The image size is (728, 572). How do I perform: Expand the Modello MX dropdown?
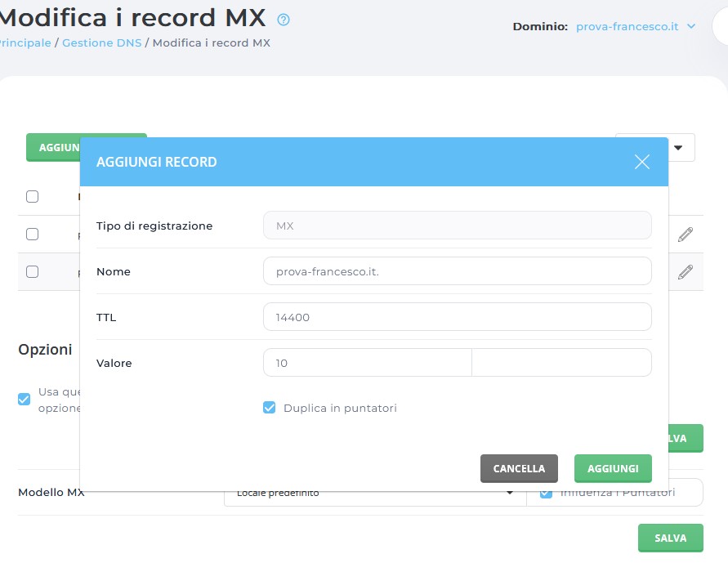510,493
